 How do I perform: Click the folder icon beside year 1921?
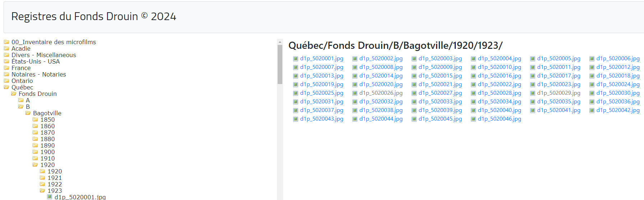(42, 178)
